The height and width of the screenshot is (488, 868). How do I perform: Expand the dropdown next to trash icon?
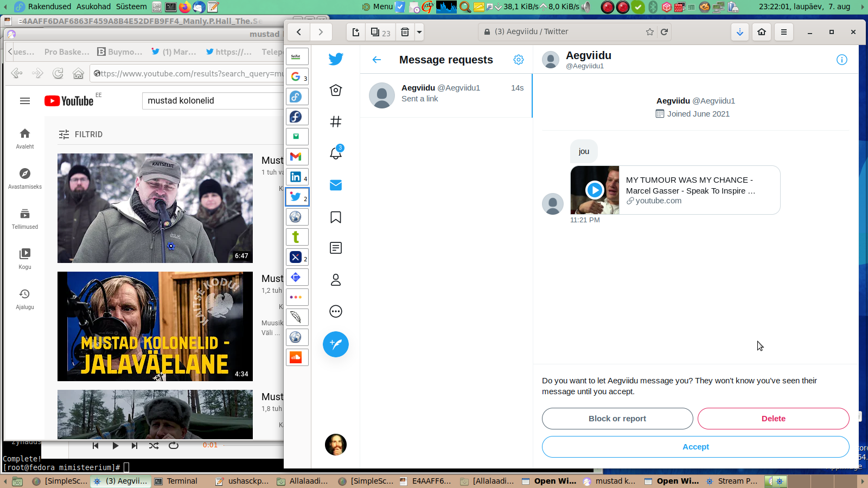tap(419, 32)
